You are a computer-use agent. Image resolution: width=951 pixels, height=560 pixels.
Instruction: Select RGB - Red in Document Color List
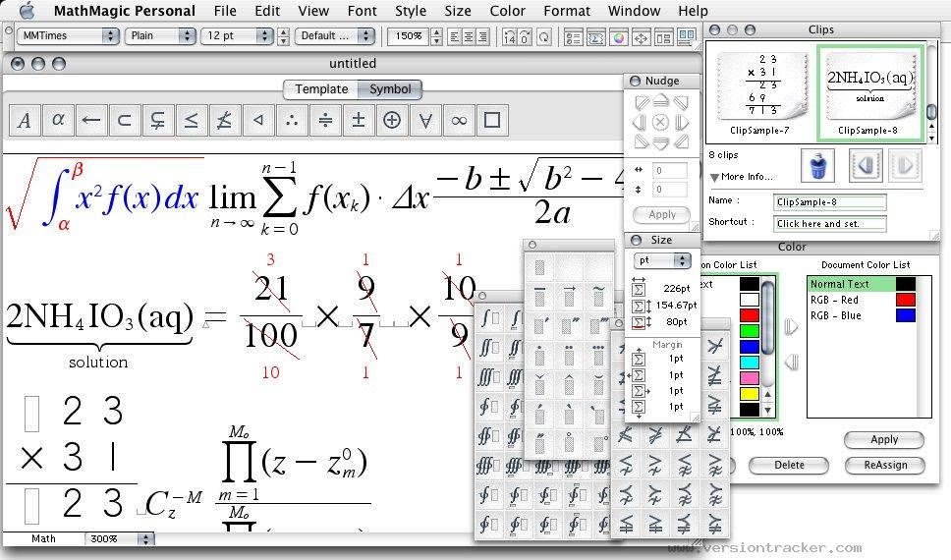pos(862,300)
